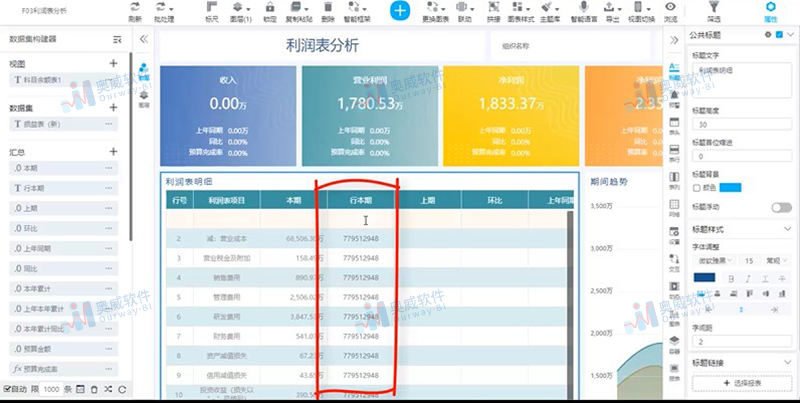
Task: Open the 公共标题 gear settings icon
Action: click(768, 35)
